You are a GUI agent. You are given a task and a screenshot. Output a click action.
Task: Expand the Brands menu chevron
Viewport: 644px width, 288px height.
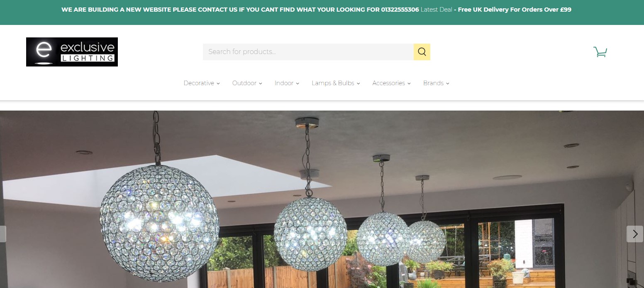(447, 84)
